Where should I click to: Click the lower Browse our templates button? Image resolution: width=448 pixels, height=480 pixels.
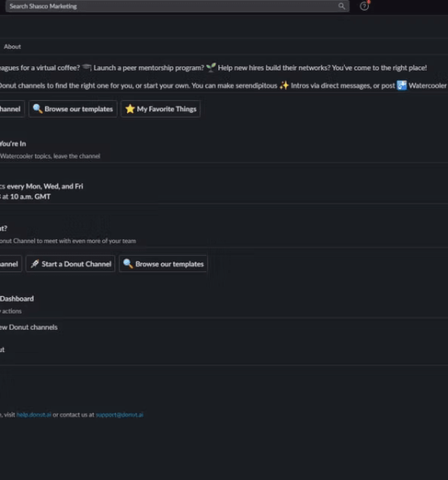[163, 263]
